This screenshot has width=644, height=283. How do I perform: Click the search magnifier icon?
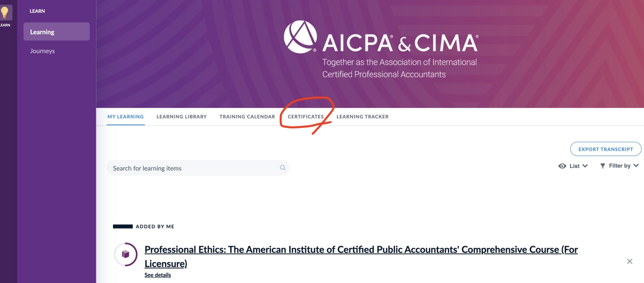click(282, 167)
